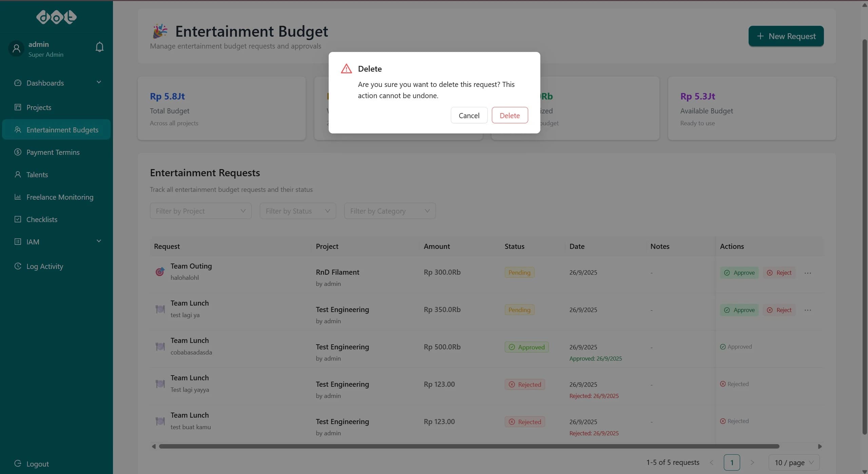Reject the Team Lunch pending request

point(779,310)
